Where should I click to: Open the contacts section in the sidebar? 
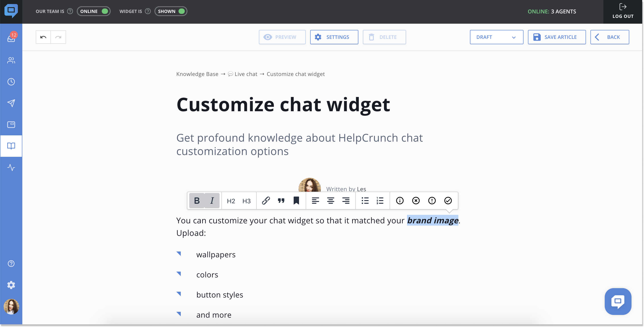point(11,60)
